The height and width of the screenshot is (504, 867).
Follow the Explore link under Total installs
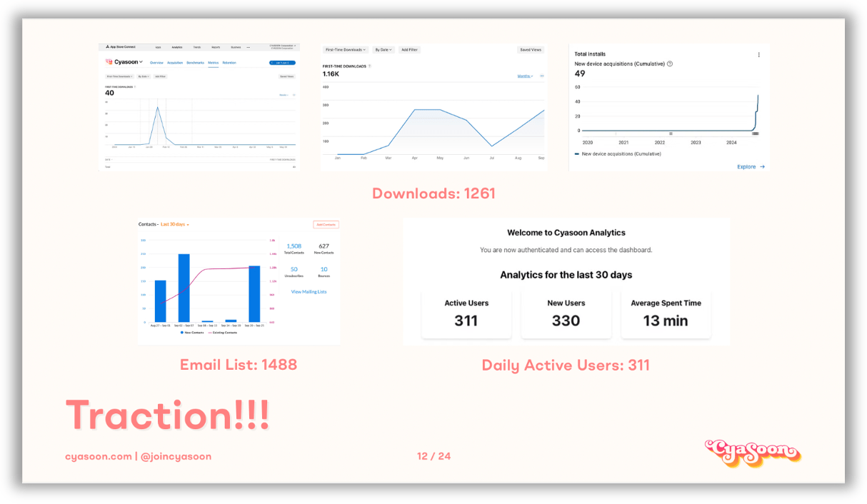coord(751,166)
